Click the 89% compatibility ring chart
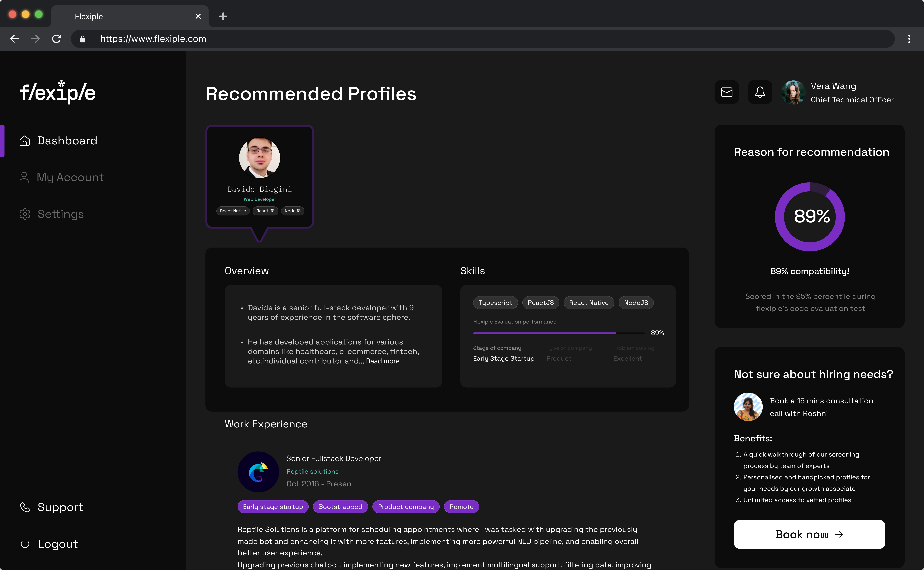This screenshot has height=570, width=924. point(810,217)
